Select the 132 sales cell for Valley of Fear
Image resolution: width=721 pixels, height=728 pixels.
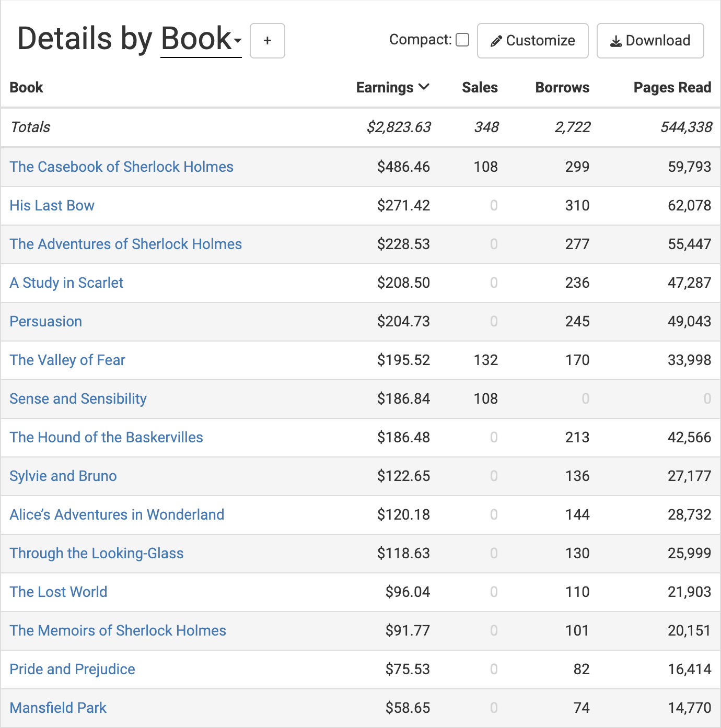tap(486, 360)
